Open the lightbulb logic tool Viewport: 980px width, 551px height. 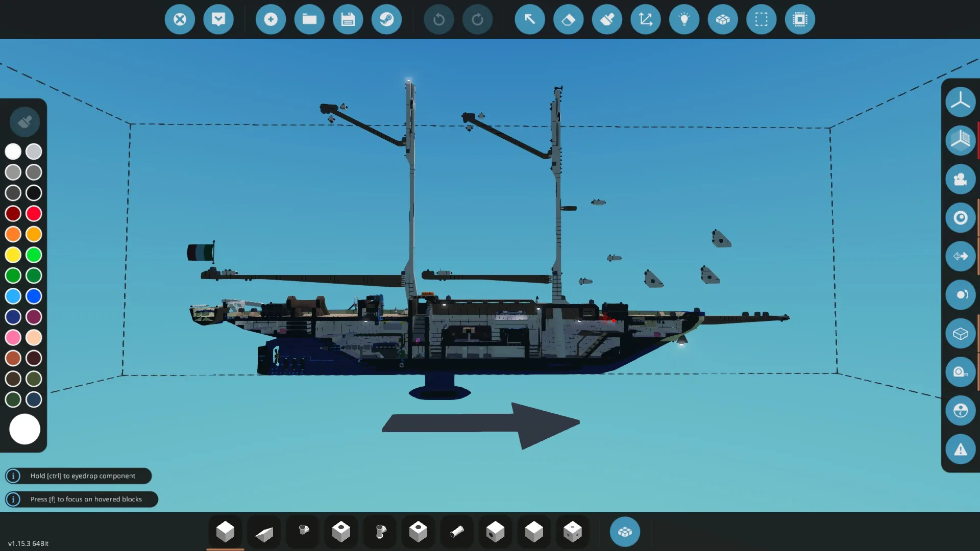[x=684, y=19]
